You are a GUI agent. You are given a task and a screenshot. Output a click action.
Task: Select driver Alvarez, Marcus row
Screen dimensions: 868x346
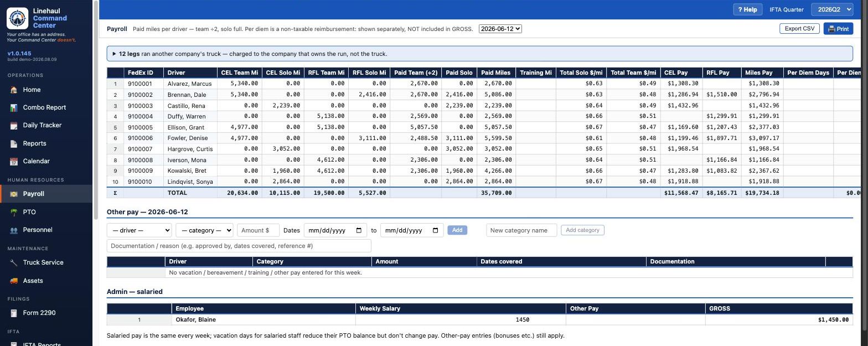(189, 84)
